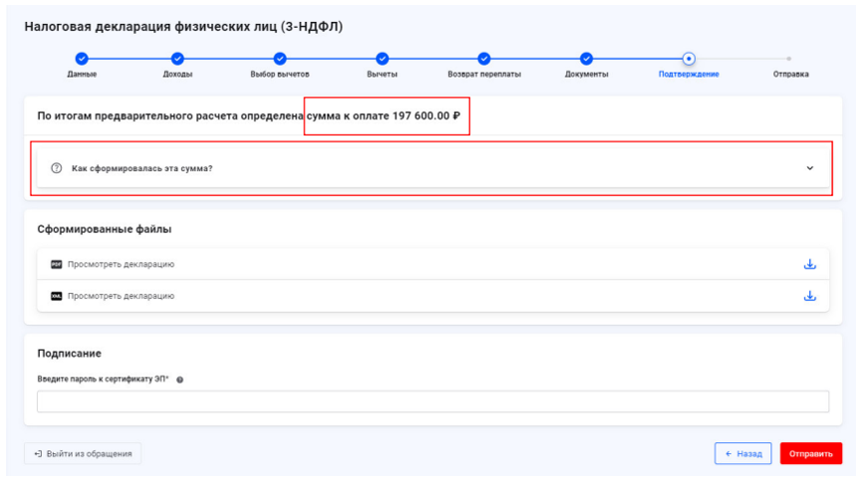The image size is (868, 484).
Task: Select the current 'Подтверждение' step
Action: point(689,59)
